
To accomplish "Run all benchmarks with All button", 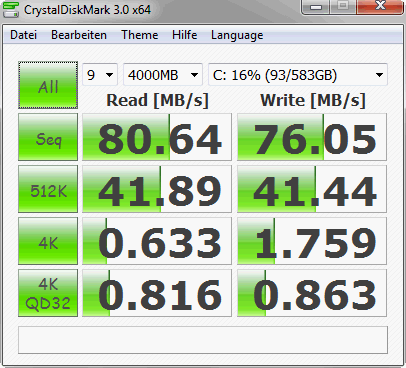I will pyautogui.click(x=48, y=85).
